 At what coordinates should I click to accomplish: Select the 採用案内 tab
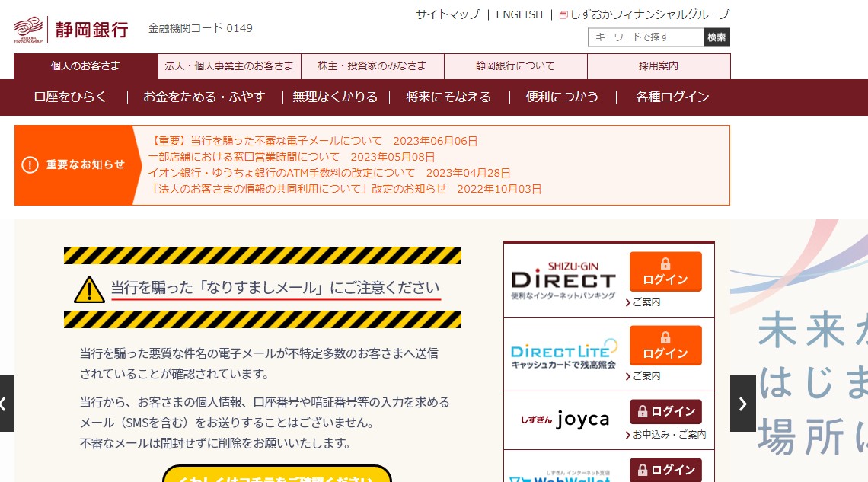659,65
